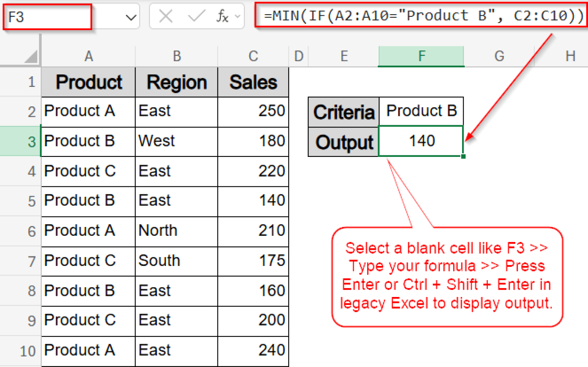Image resolution: width=588 pixels, height=367 pixels.
Task: Click the Sales header cell
Action: coord(253,82)
